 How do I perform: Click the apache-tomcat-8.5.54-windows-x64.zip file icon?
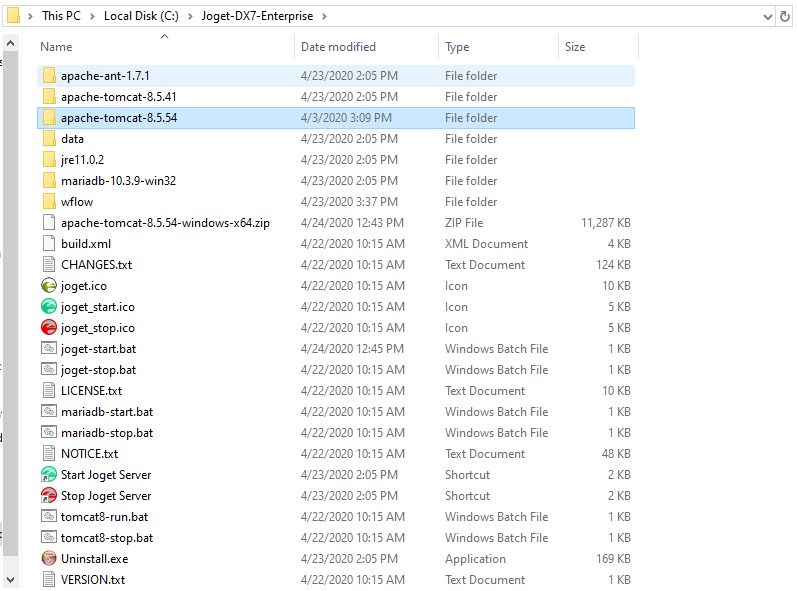pyautogui.click(x=49, y=223)
